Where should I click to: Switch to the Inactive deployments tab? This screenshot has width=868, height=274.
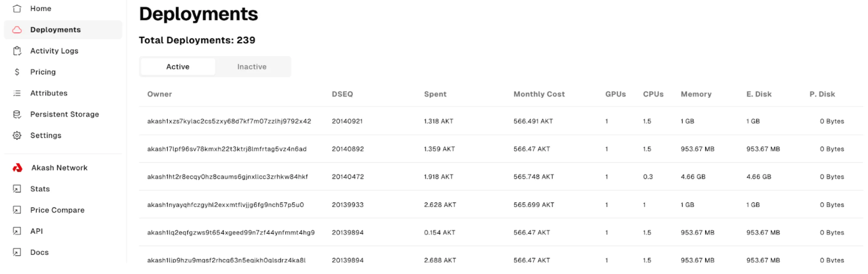coord(252,67)
